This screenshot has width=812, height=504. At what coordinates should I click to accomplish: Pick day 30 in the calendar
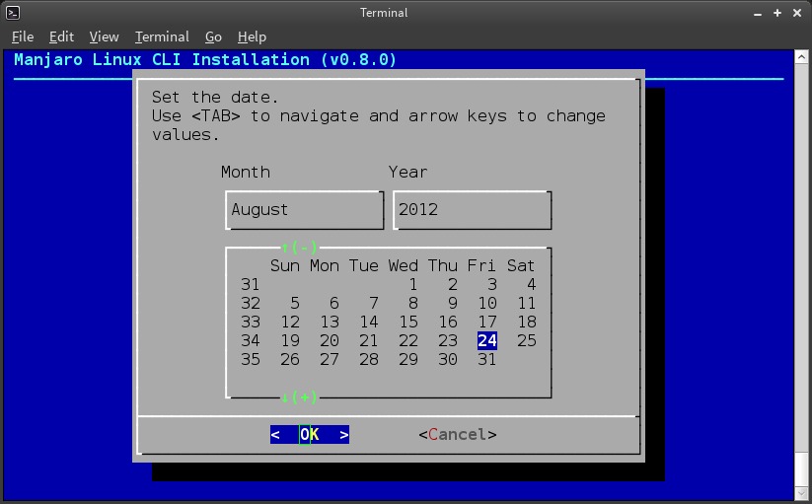tap(448, 359)
